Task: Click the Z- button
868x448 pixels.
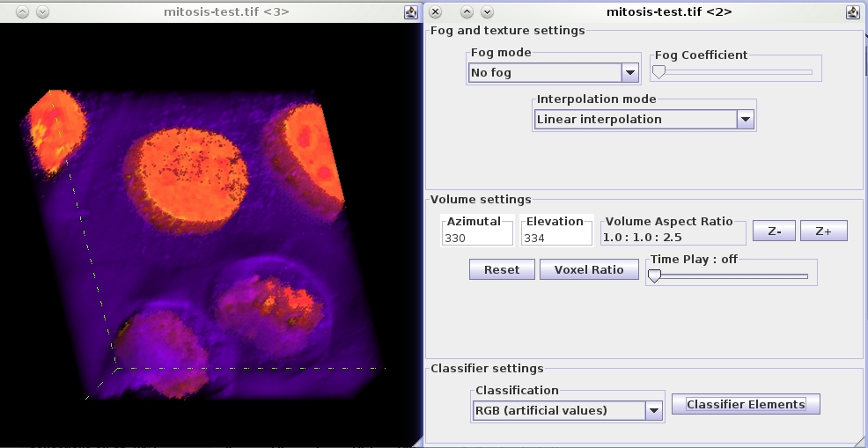Action: 774,231
